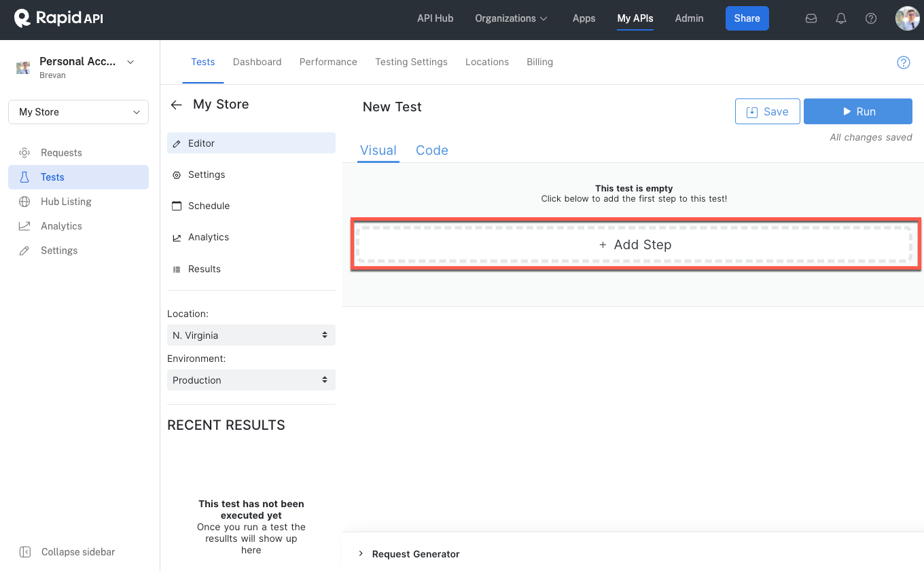Open Analytics in the test menu

click(251, 237)
